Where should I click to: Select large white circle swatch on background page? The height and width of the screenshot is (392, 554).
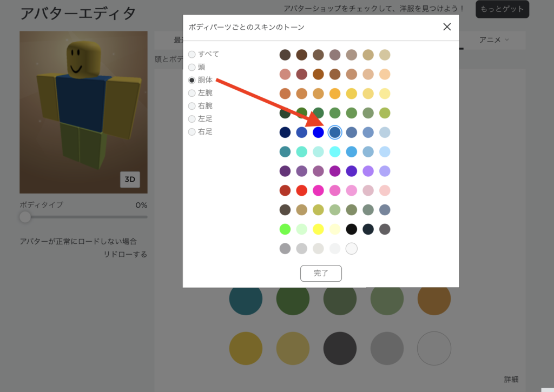pyautogui.click(x=434, y=348)
